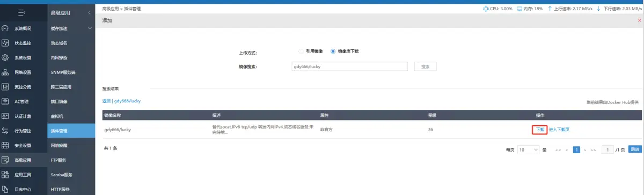644x195 pixels.
Task: Open AC管理 from the sidebar
Action: coord(22,101)
